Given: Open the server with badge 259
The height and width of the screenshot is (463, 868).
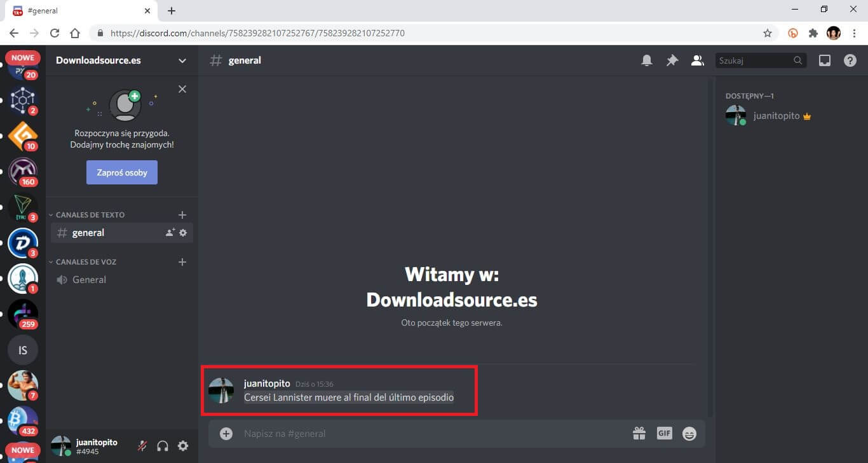Looking at the screenshot, I should [23, 314].
